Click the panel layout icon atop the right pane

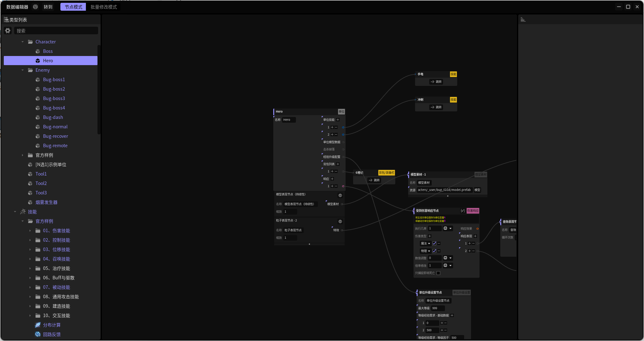click(x=523, y=20)
